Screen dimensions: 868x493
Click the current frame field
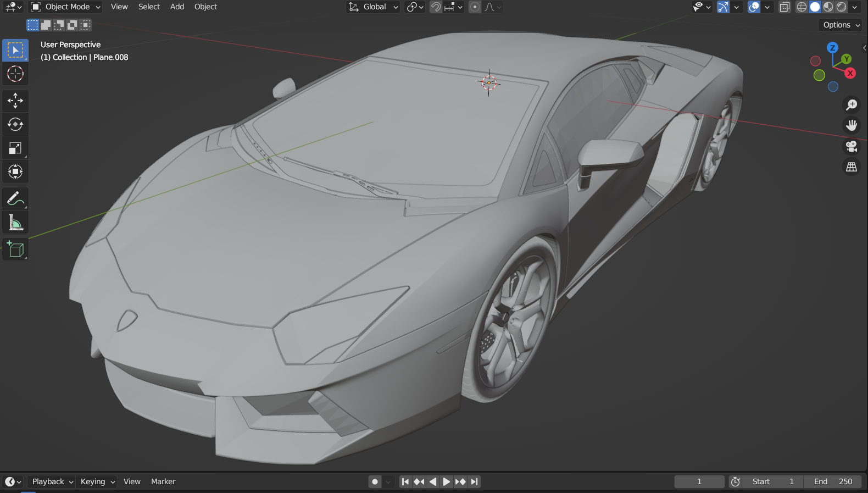click(x=699, y=481)
